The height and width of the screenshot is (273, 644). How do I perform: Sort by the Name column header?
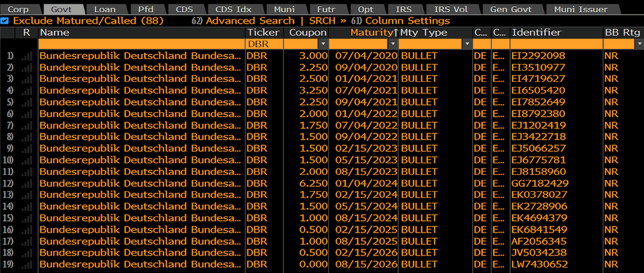point(142,33)
